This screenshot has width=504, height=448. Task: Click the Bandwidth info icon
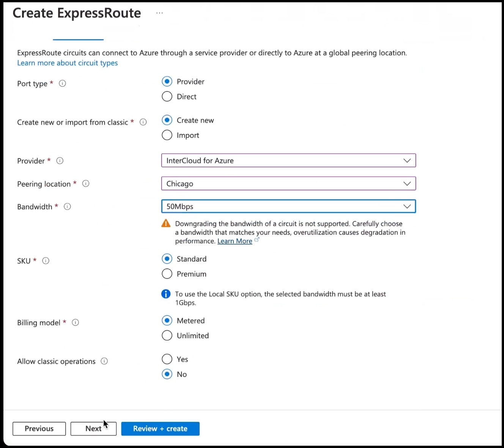[x=67, y=207]
